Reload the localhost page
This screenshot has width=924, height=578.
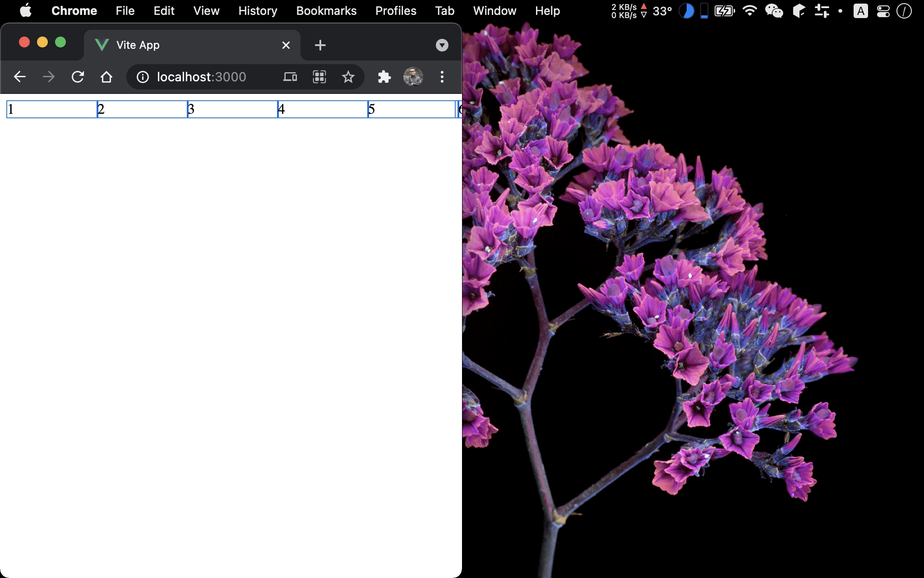pyautogui.click(x=78, y=77)
